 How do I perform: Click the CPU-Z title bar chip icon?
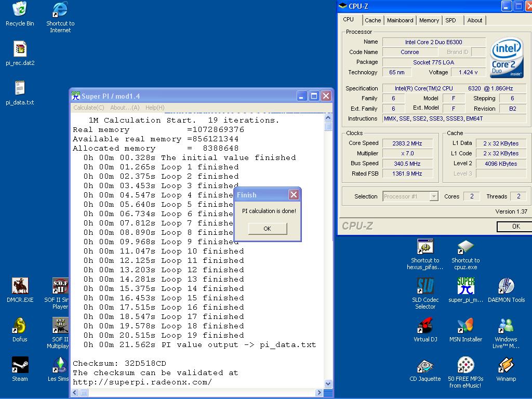[343, 6]
